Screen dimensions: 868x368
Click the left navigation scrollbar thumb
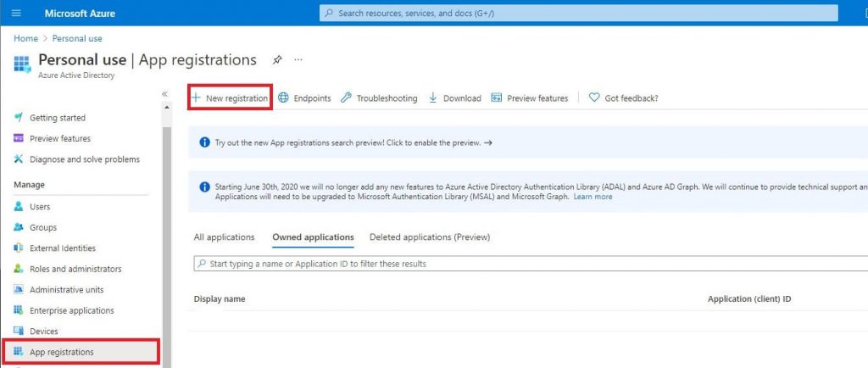pyautogui.click(x=167, y=246)
